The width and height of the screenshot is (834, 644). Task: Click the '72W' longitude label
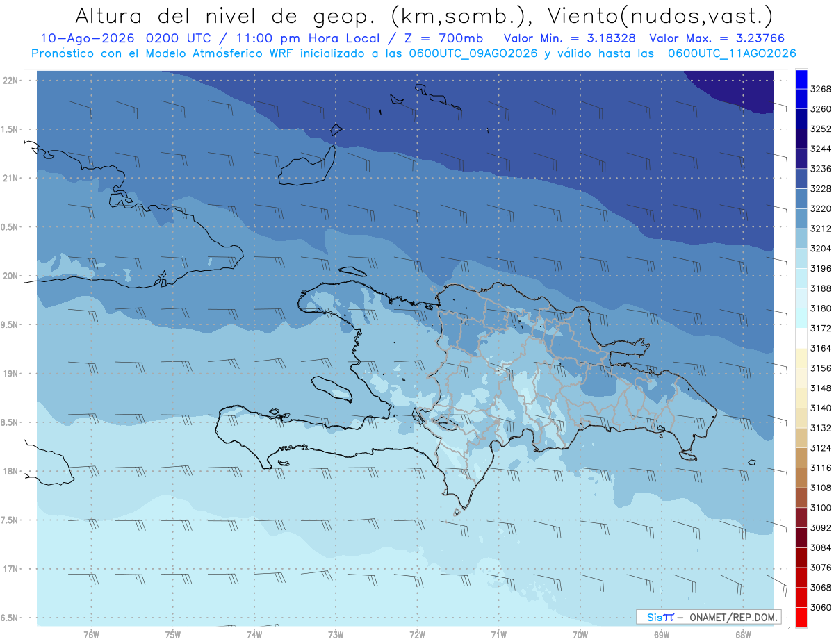[417, 634]
